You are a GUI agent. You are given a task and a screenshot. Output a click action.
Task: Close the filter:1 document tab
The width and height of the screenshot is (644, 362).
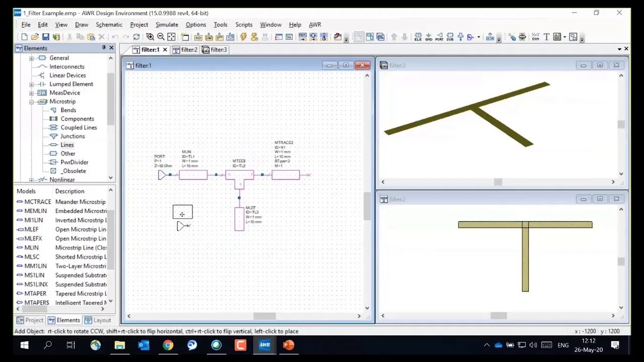(x=165, y=50)
